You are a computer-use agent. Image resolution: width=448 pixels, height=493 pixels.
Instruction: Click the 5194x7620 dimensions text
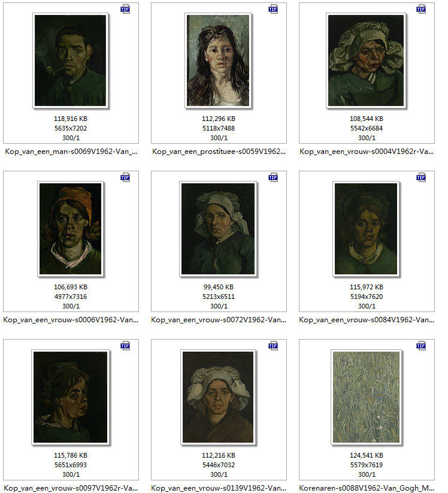click(367, 297)
